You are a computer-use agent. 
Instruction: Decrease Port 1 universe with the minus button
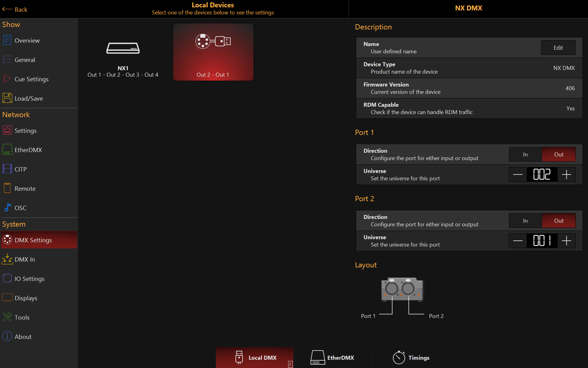(518, 175)
